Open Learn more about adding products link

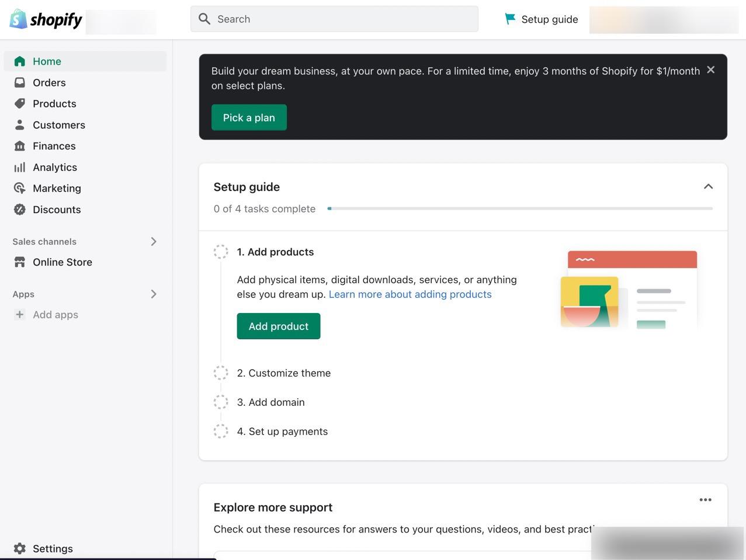(410, 294)
